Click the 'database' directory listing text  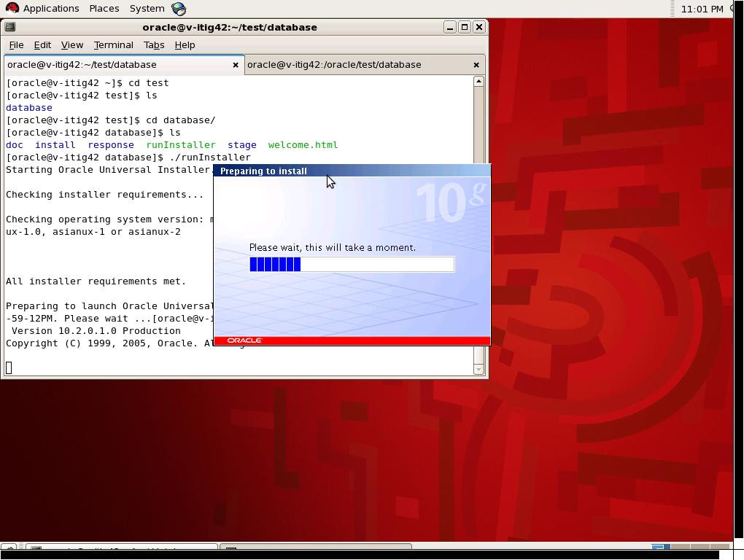(x=29, y=108)
